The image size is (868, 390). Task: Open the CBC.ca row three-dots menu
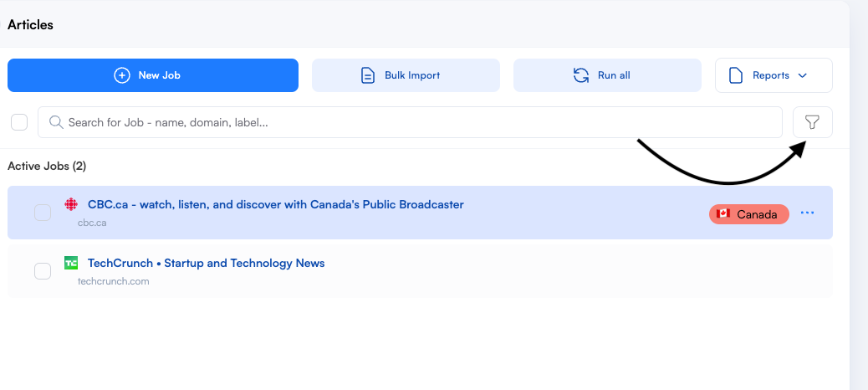pyautogui.click(x=808, y=213)
